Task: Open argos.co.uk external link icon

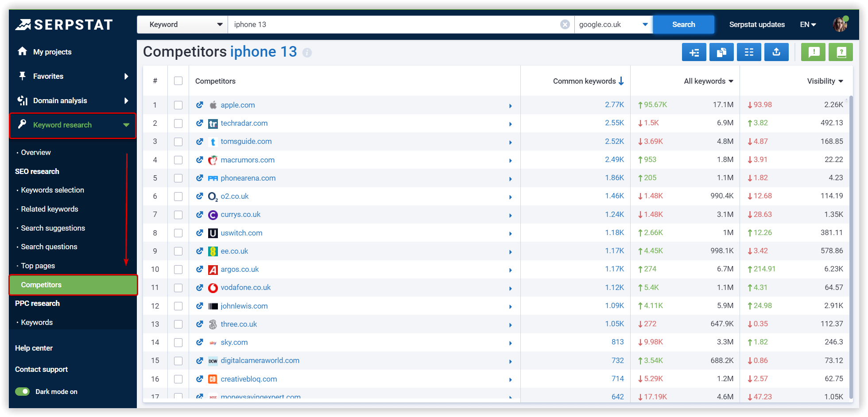Action: 200,269
